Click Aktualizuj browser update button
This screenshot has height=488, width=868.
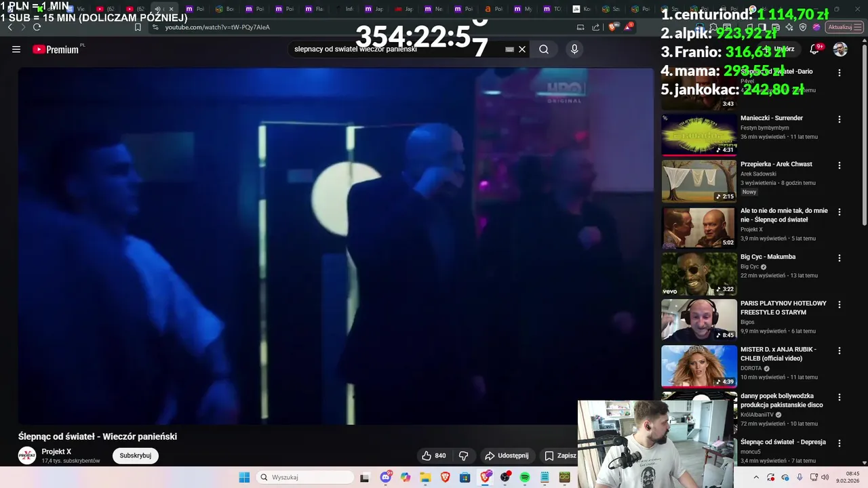coord(844,27)
